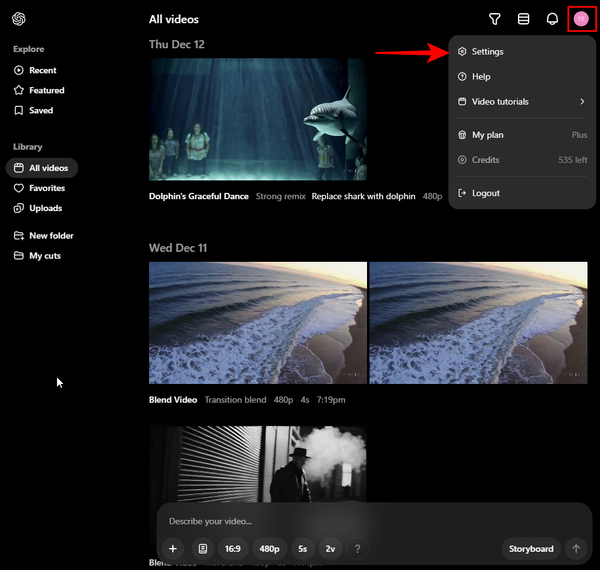The height and width of the screenshot is (570, 600).
Task: Click the question mark help button
Action: (357, 549)
